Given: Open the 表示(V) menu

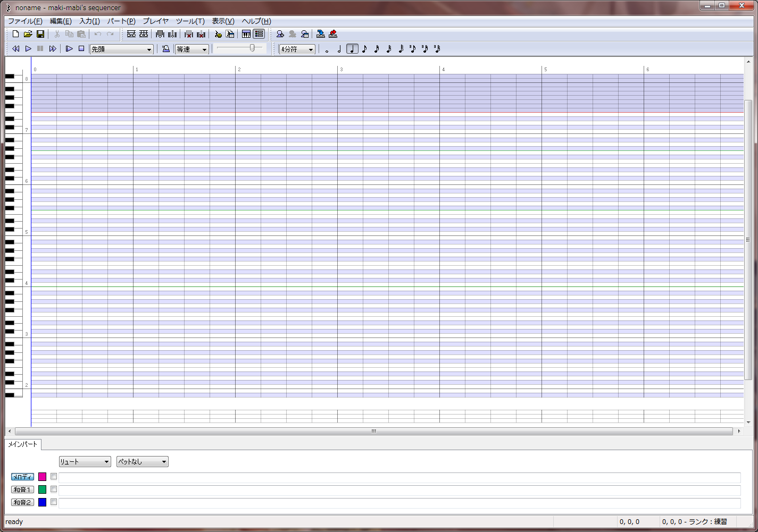Looking at the screenshot, I should tap(223, 21).
